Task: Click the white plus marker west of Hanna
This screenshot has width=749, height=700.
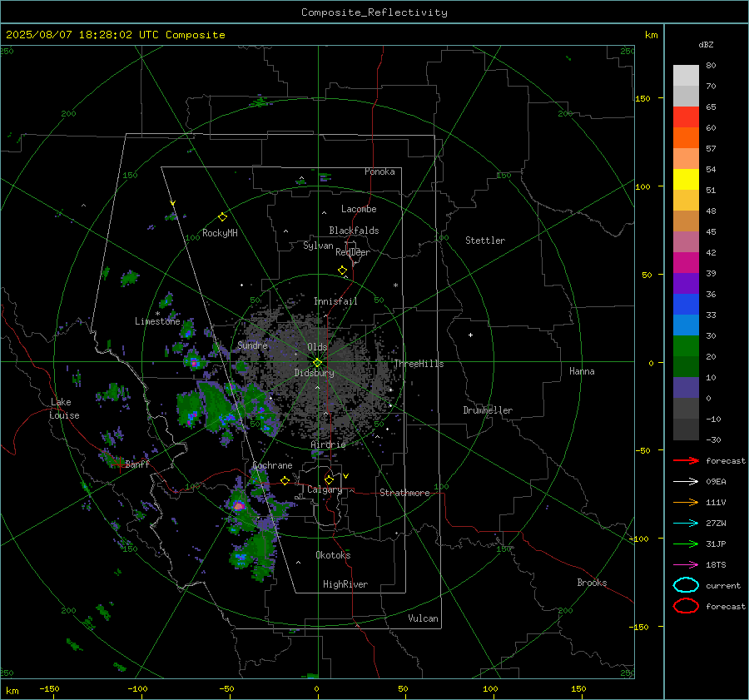Action: (470, 335)
